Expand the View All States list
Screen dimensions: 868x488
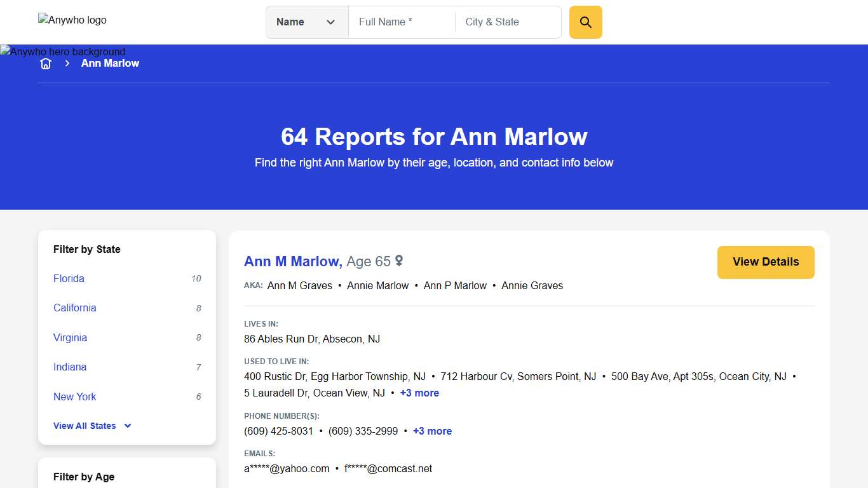tap(85, 426)
